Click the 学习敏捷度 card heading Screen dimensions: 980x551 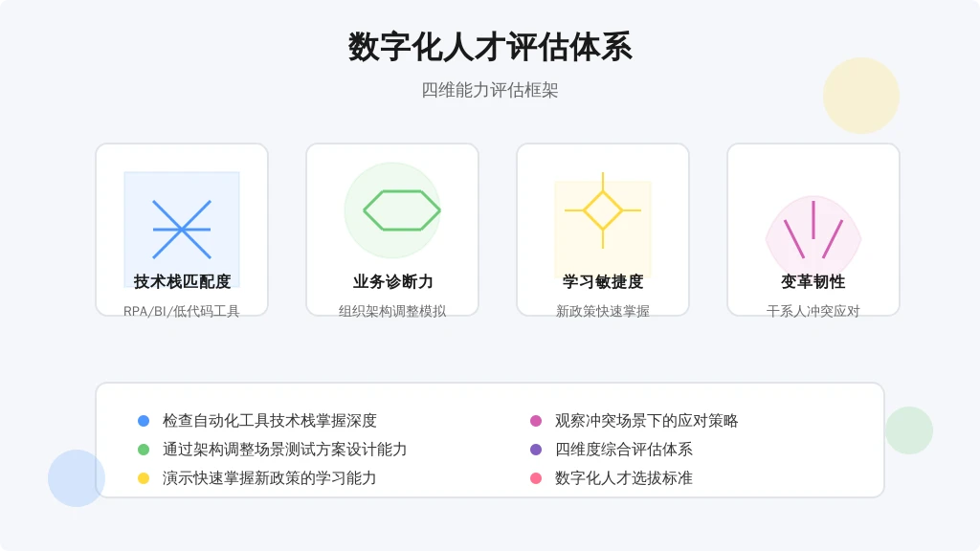pos(603,282)
